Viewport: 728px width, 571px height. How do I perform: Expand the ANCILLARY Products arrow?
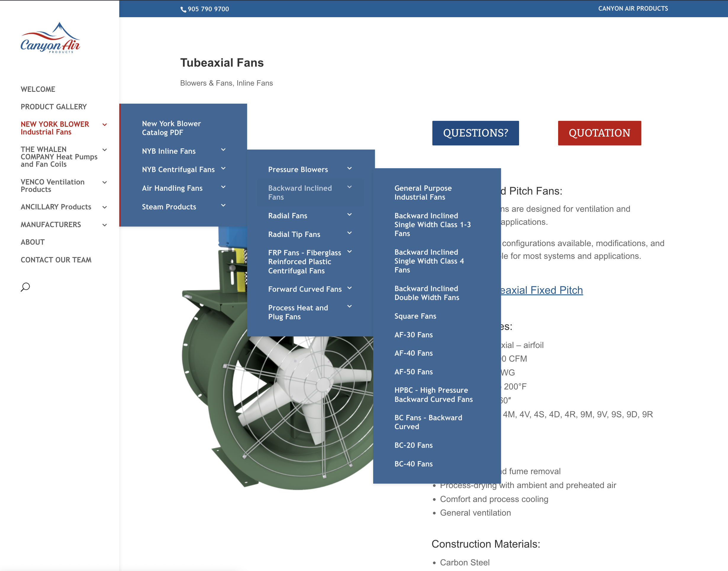104,207
